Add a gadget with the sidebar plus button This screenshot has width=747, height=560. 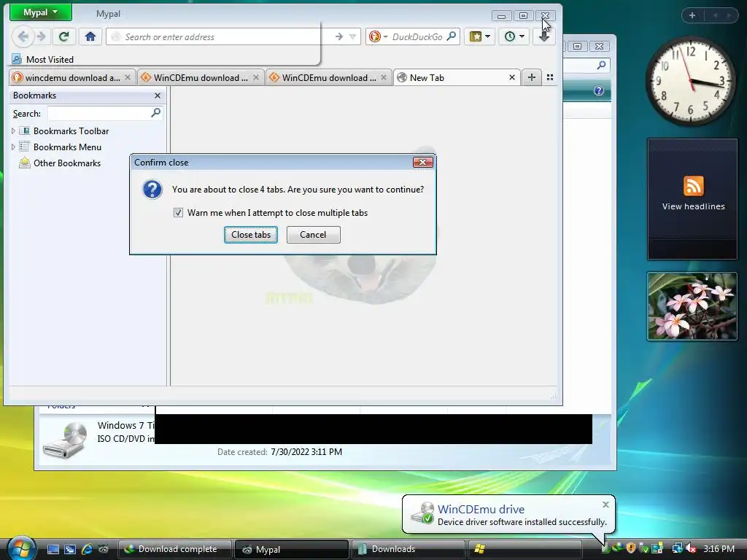pyautogui.click(x=692, y=15)
